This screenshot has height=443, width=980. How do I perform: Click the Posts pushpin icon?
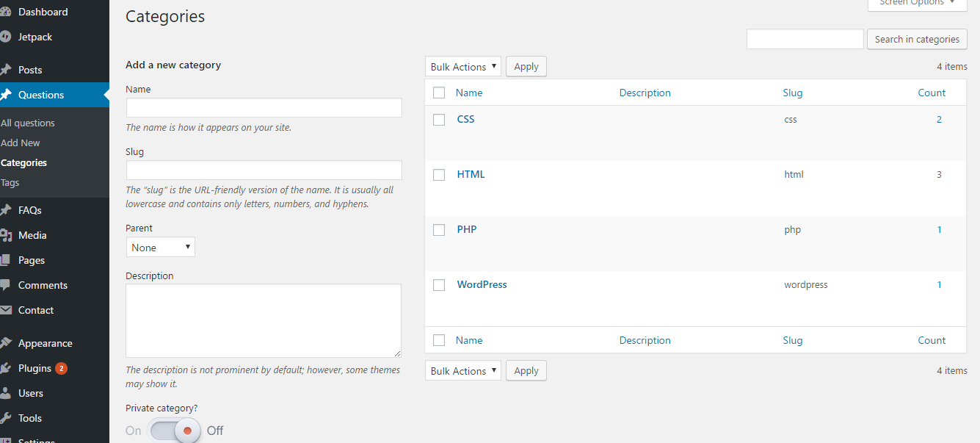6,70
